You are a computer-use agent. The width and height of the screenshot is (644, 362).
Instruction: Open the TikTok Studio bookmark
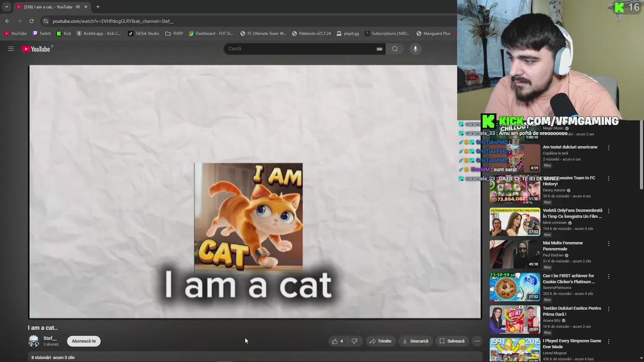(144, 34)
